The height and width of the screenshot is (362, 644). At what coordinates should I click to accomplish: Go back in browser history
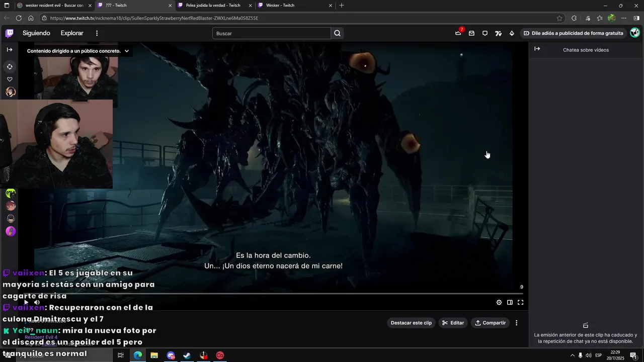pyautogui.click(x=7, y=18)
